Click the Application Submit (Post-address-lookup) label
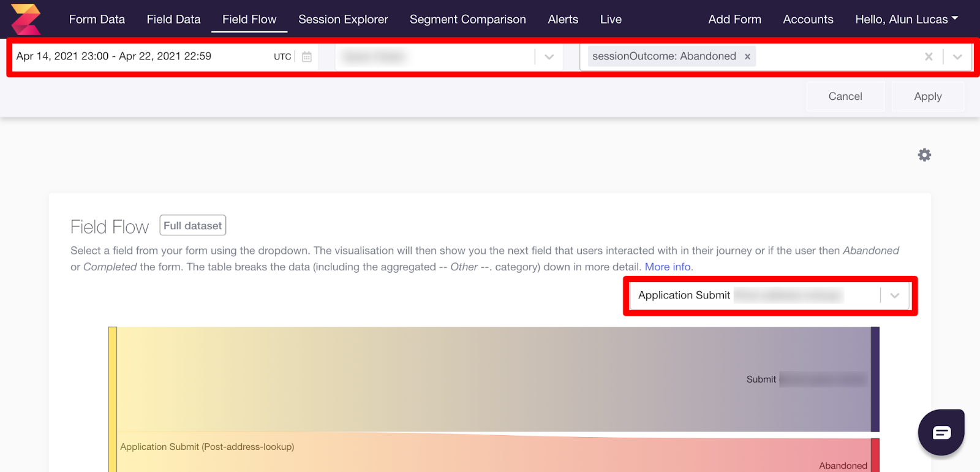This screenshot has height=472, width=980. pyautogui.click(x=207, y=447)
